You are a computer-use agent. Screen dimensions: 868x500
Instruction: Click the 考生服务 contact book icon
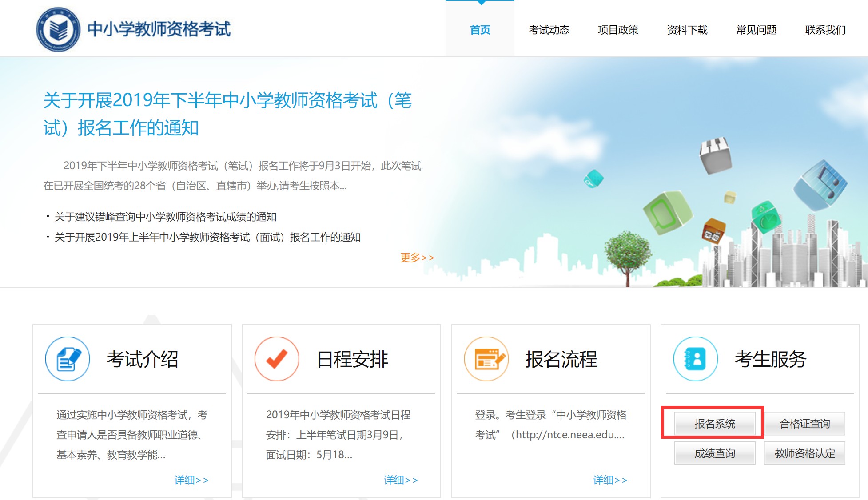(696, 359)
